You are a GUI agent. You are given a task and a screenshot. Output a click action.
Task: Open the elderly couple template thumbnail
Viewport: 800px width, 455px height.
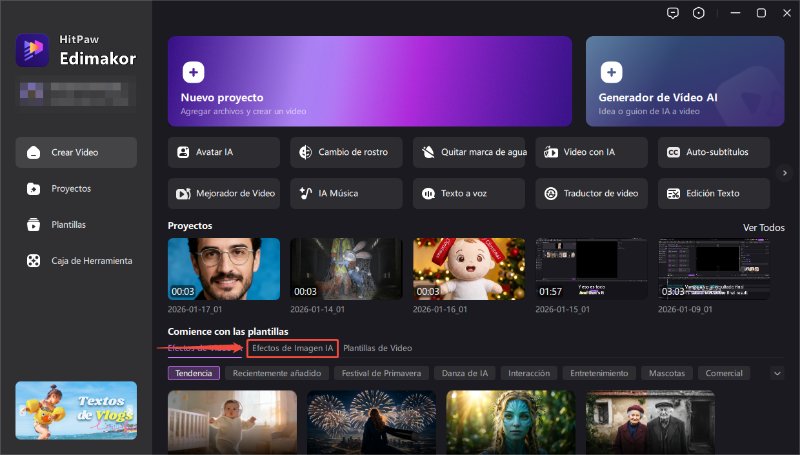[650, 422]
